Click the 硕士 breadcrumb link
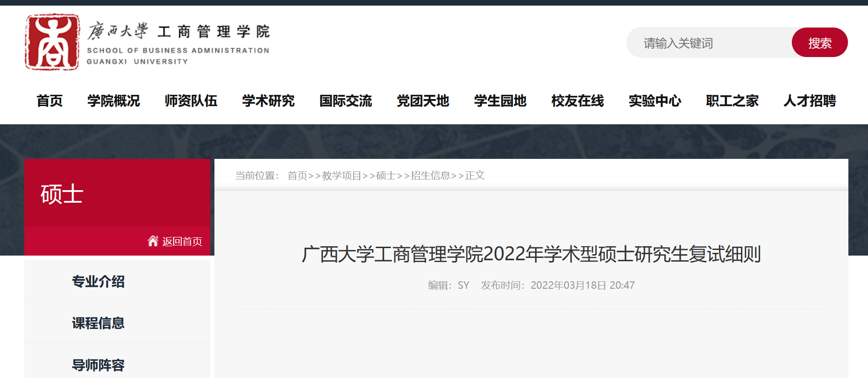The image size is (868, 378). click(386, 175)
